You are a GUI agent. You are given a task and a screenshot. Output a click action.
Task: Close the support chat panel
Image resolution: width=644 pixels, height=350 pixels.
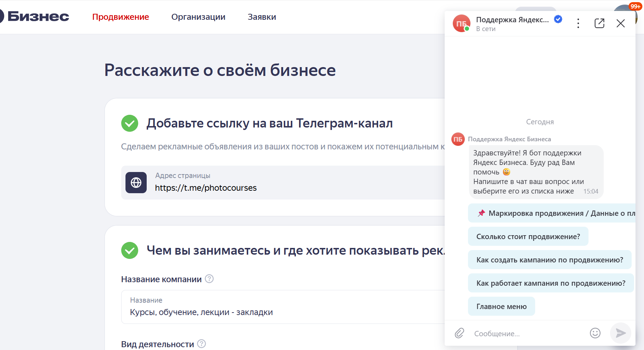coord(621,23)
